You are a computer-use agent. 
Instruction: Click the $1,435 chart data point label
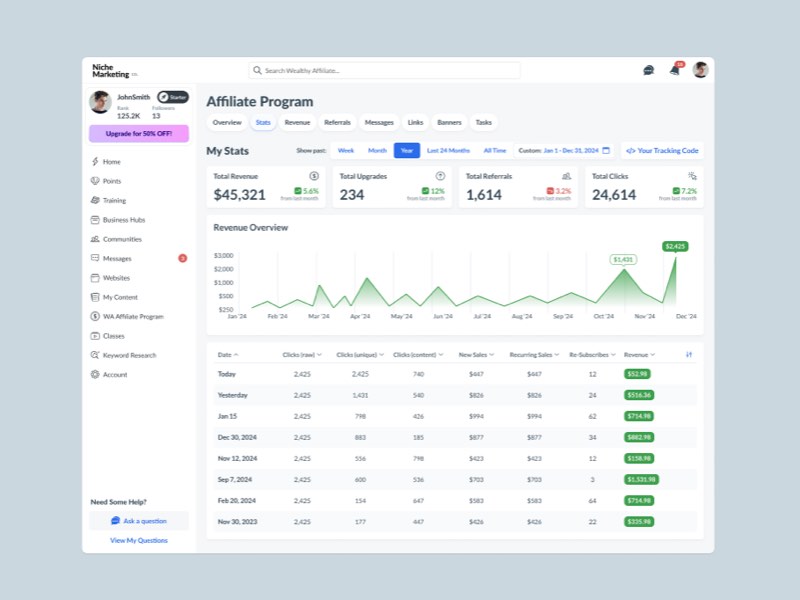coord(623,259)
